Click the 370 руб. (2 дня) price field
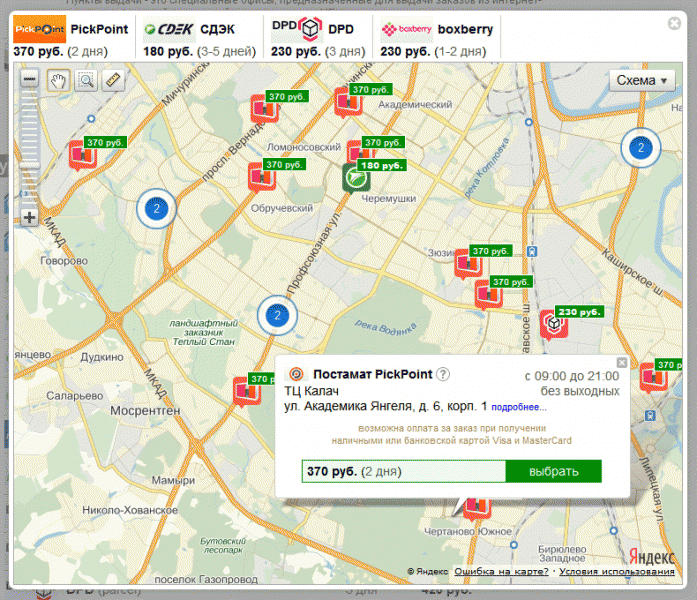The height and width of the screenshot is (600, 697). coord(404,471)
